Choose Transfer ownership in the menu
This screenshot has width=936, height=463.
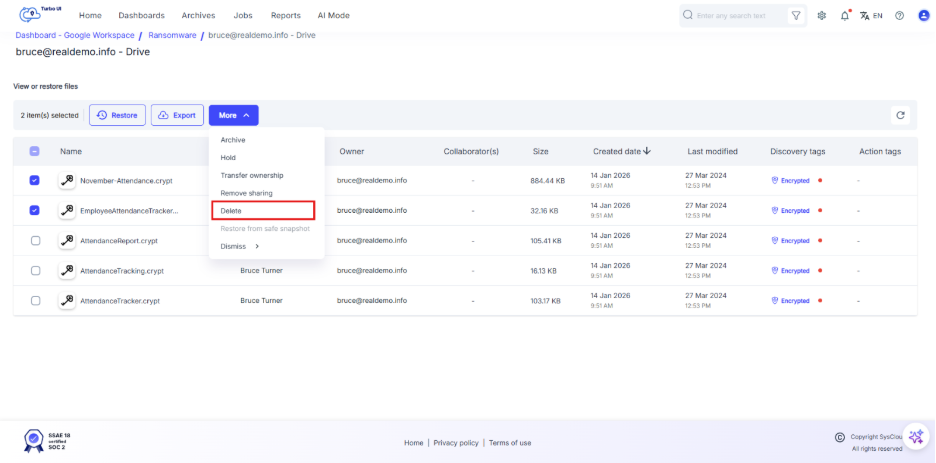(251, 175)
